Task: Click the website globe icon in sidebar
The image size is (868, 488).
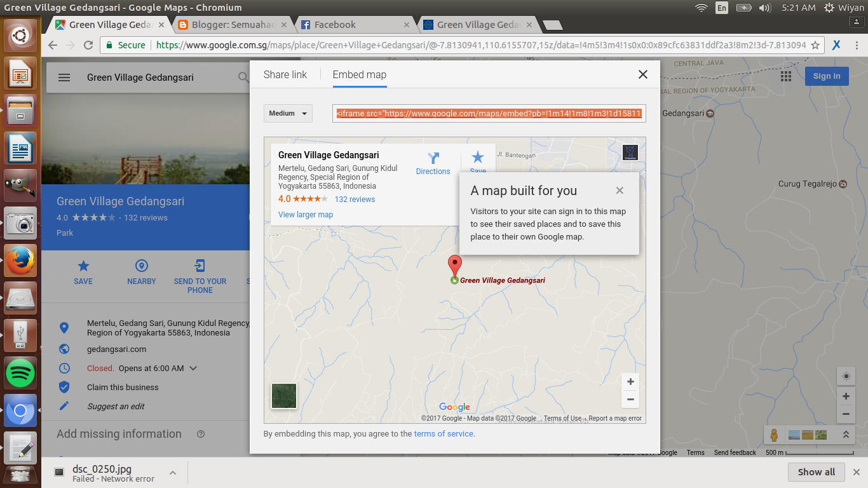Action: coord(64,349)
